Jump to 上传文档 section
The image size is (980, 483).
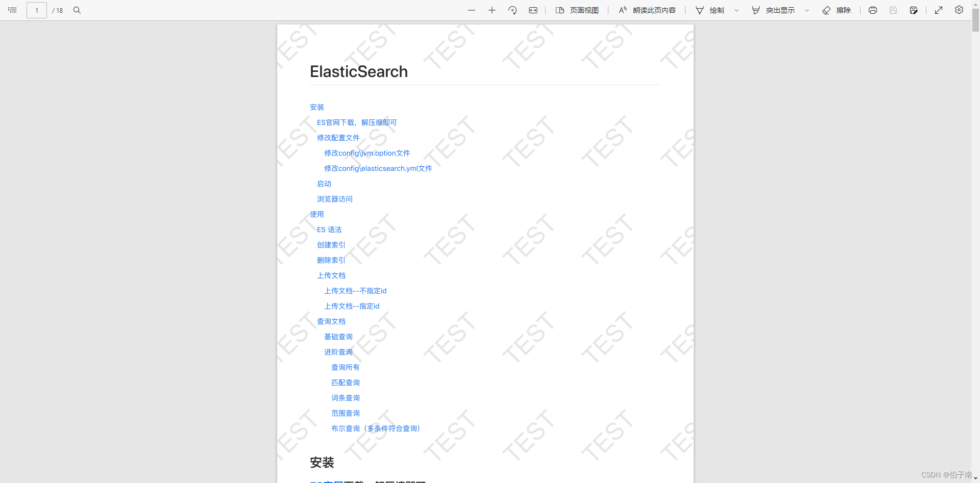point(331,275)
